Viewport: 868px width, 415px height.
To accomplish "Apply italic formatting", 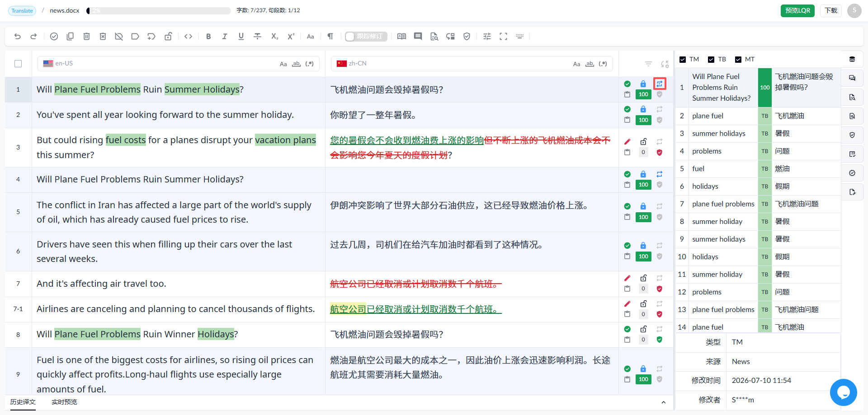I will [x=225, y=37].
